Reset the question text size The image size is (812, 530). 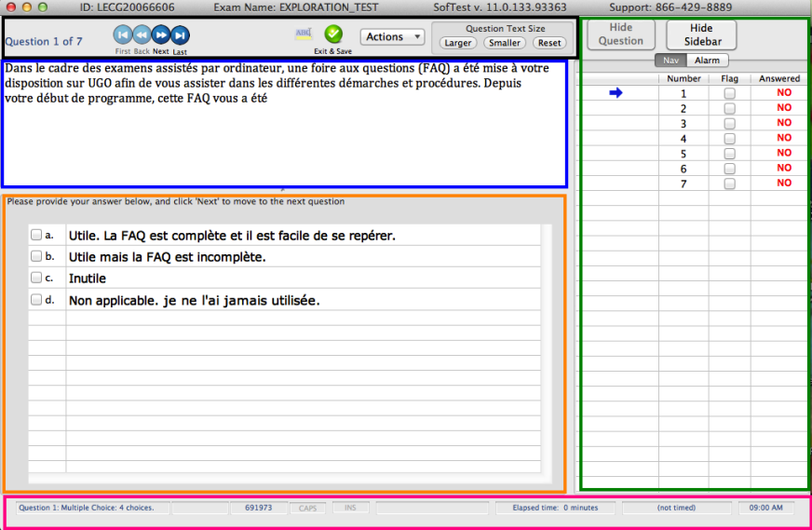click(548, 43)
